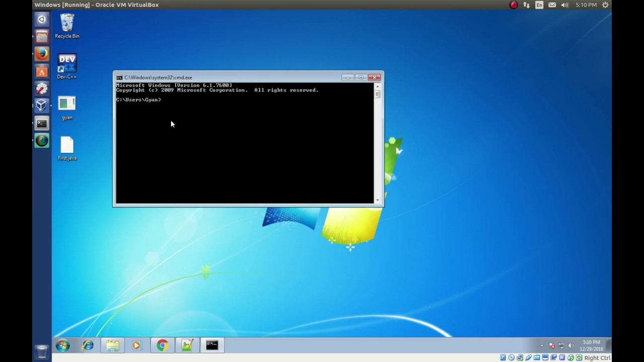Show hidden Windows tray icons arrow
Viewport: 644px width, 362px height.
click(x=542, y=346)
